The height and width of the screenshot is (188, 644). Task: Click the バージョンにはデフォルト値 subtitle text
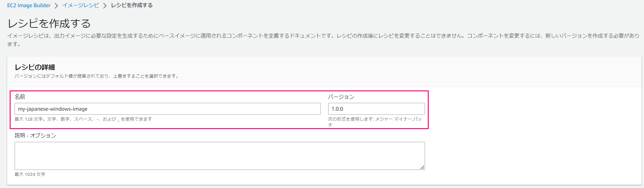coord(97,76)
